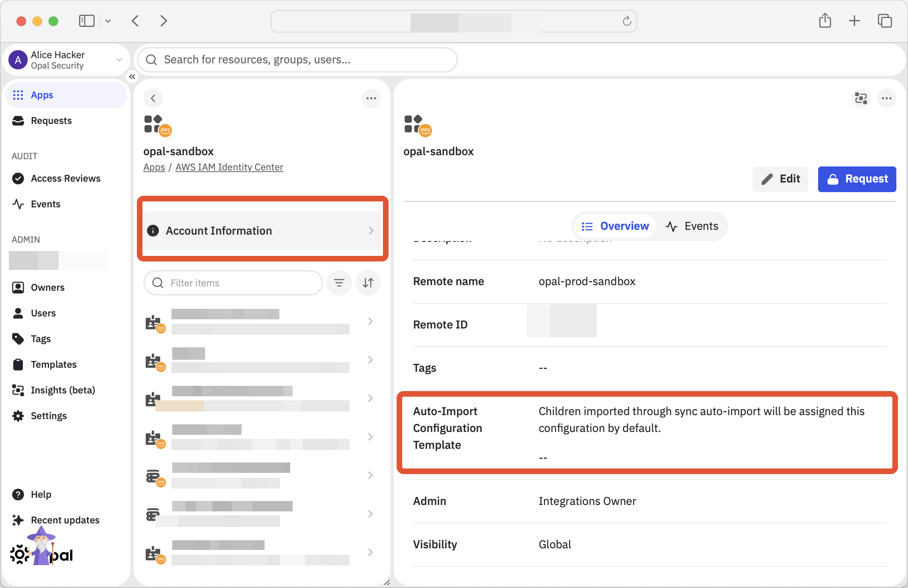Click the Edit button

[x=780, y=179]
